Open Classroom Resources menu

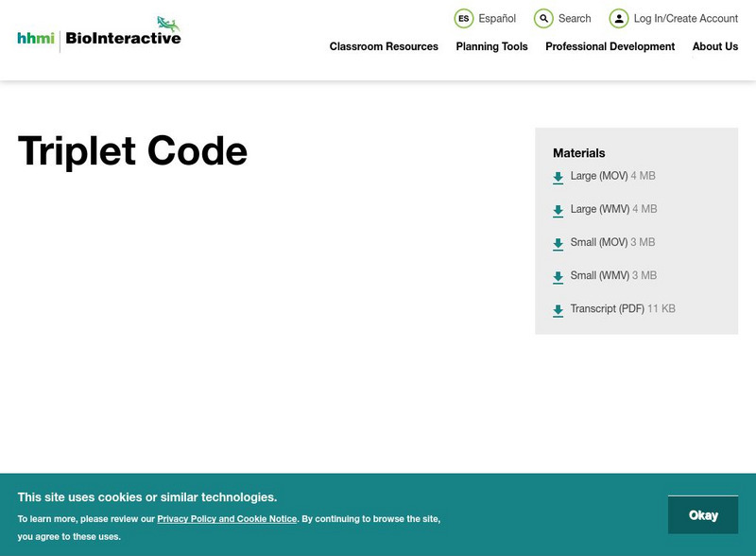pyautogui.click(x=383, y=46)
